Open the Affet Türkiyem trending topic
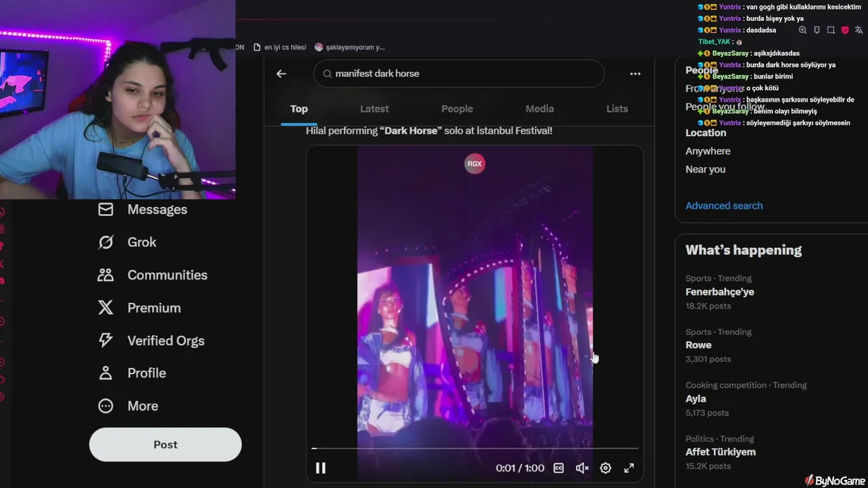Screen dimensions: 868x488 coord(720,452)
